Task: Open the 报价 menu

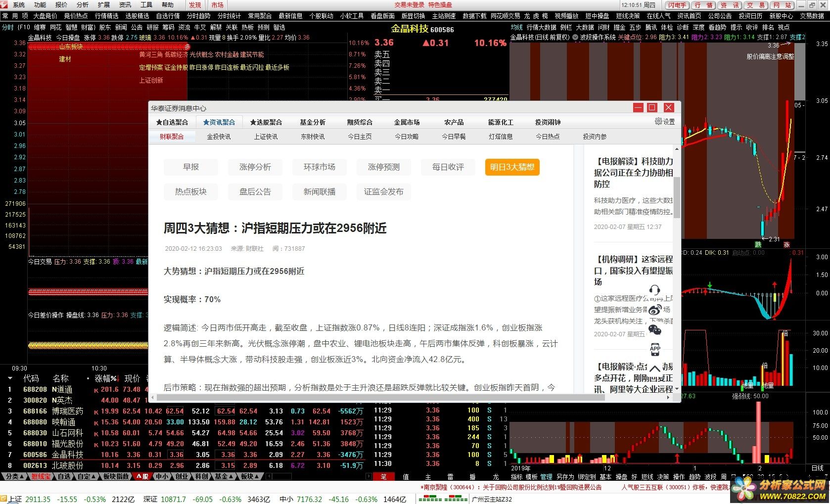Action: click(x=61, y=5)
